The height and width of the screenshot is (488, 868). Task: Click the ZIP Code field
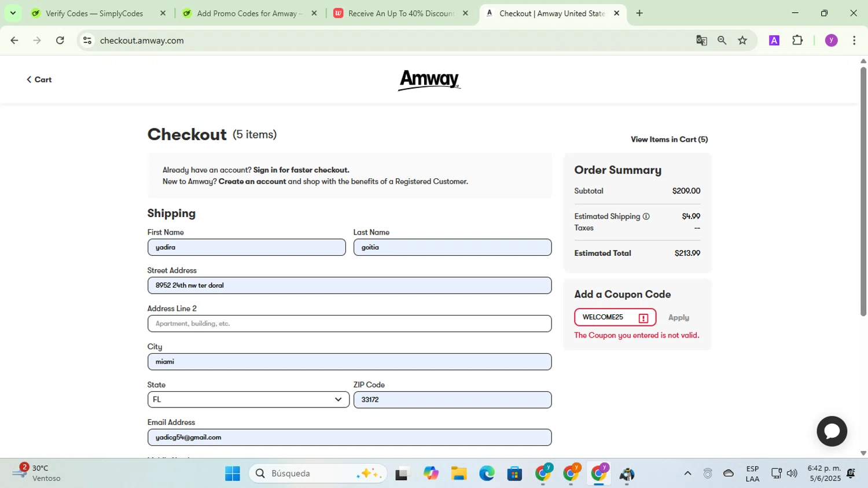pos(453,400)
